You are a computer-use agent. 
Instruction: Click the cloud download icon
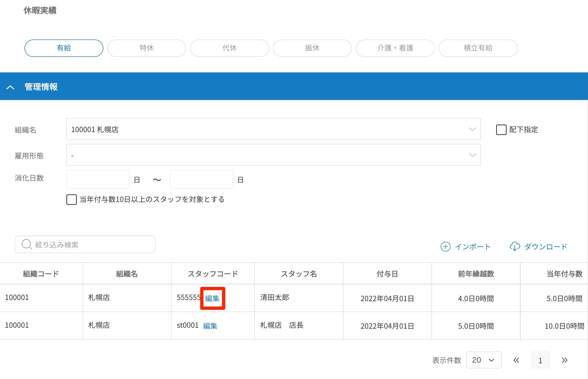[x=515, y=246]
